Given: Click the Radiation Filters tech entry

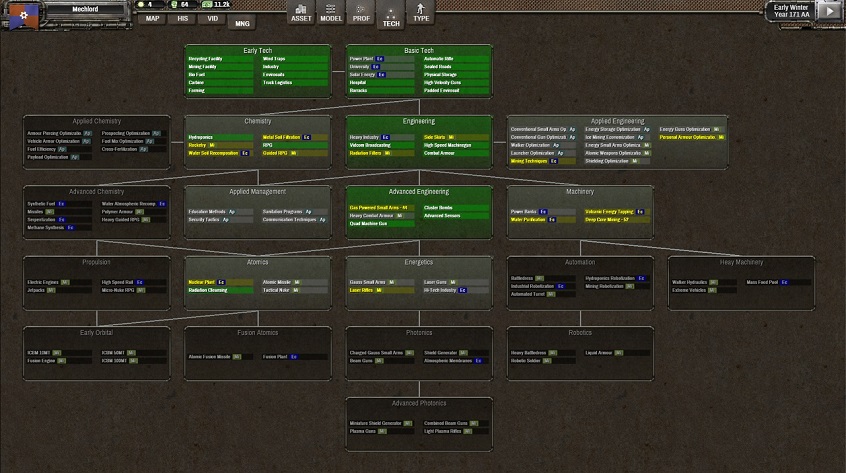Looking at the screenshot, I should click(381, 153).
